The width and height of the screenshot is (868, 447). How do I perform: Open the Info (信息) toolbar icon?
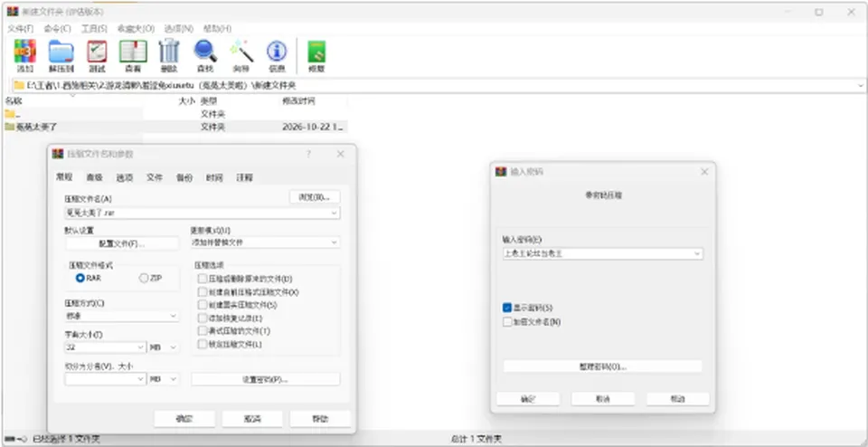point(277,52)
